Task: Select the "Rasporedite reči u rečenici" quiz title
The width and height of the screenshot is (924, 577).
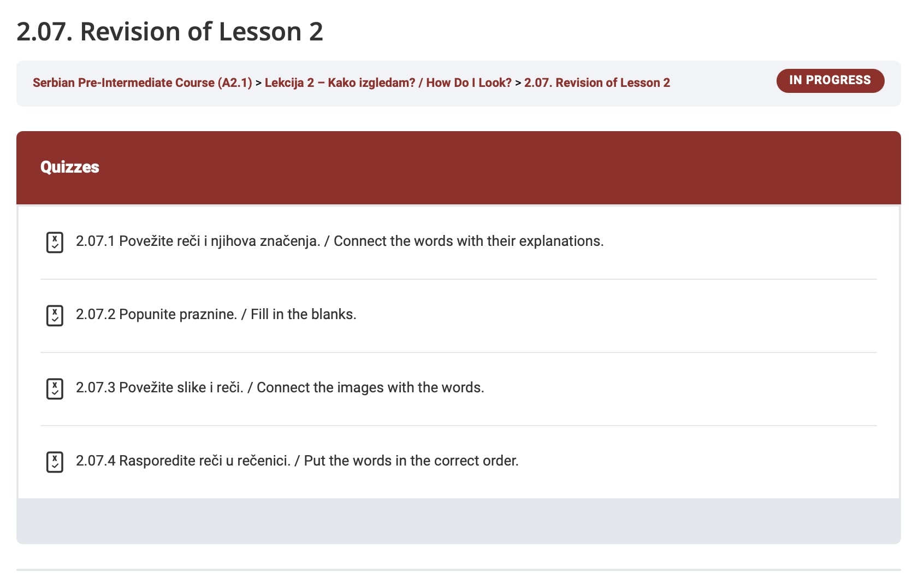Action: pyautogui.click(x=205, y=461)
